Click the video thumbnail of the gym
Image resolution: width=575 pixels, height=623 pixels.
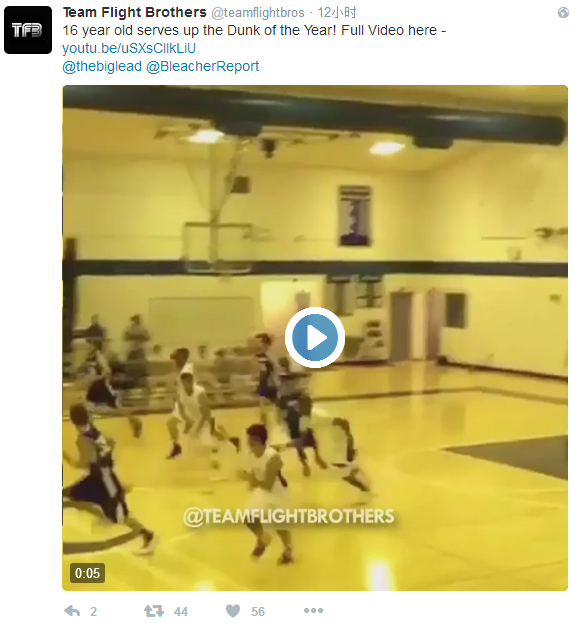pyautogui.click(x=315, y=338)
